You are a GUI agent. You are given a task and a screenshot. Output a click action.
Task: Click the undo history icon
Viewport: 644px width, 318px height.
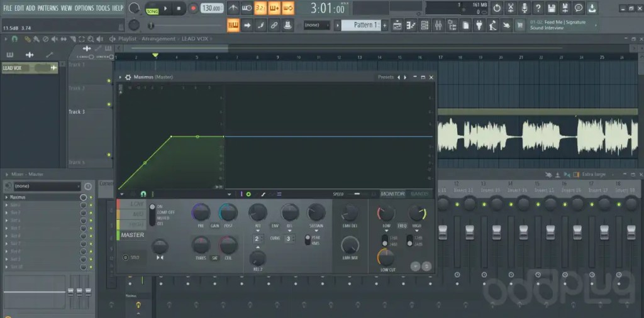(497, 8)
